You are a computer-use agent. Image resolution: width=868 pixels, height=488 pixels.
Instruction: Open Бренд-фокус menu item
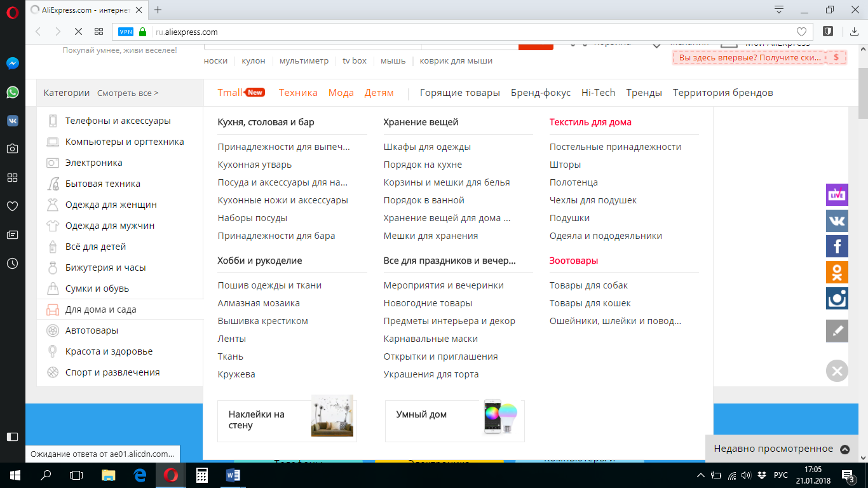click(541, 93)
